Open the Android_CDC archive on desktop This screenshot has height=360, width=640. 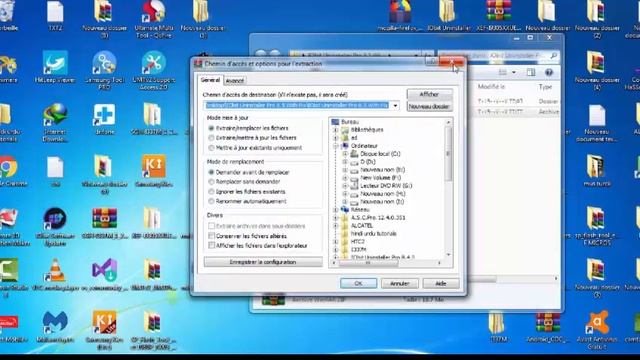[x=548, y=322]
